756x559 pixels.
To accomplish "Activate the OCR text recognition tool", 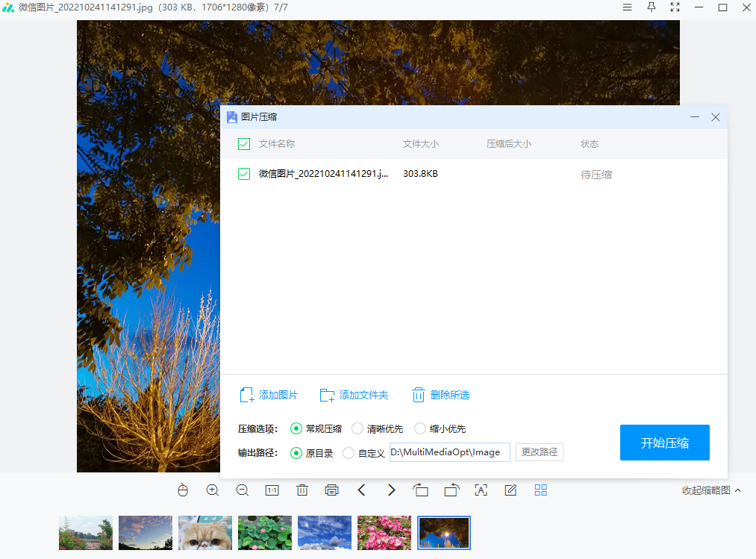I will pos(481,490).
